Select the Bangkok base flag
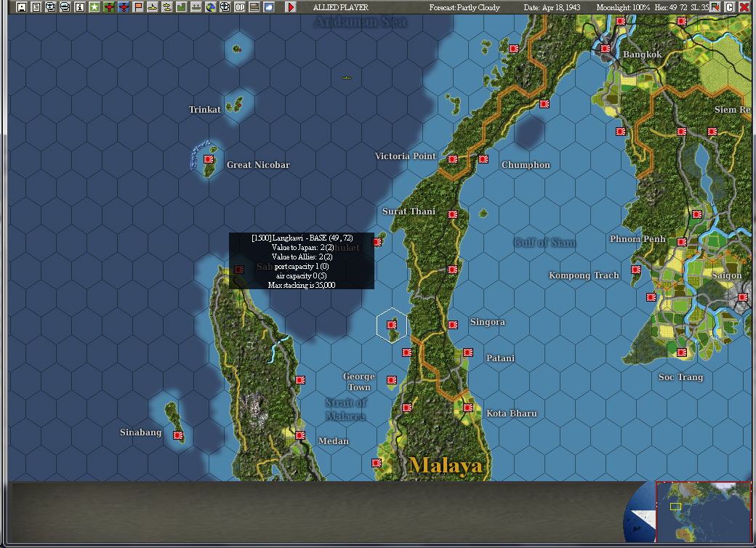The width and height of the screenshot is (756, 548). click(x=606, y=49)
